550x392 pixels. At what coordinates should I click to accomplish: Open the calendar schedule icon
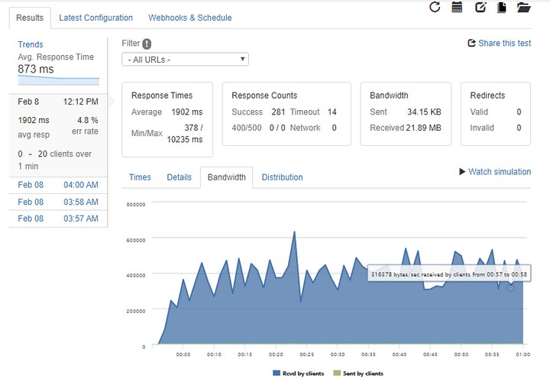457,8
